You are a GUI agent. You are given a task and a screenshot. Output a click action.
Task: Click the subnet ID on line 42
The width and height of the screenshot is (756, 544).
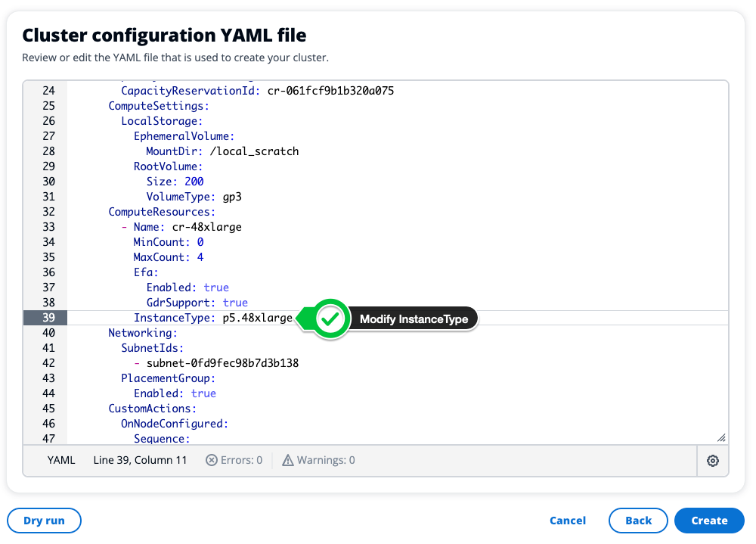tap(222, 363)
